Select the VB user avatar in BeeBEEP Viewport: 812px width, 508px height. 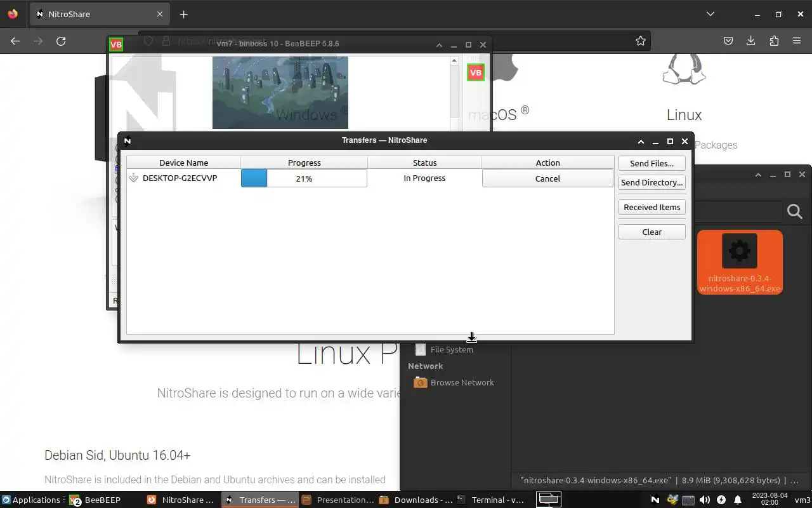point(475,72)
